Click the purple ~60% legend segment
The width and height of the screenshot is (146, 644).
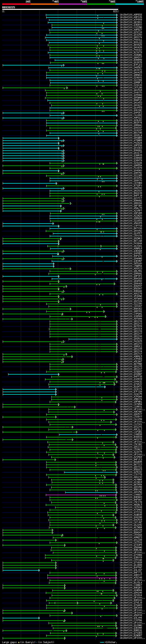click(x=73, y=4)
